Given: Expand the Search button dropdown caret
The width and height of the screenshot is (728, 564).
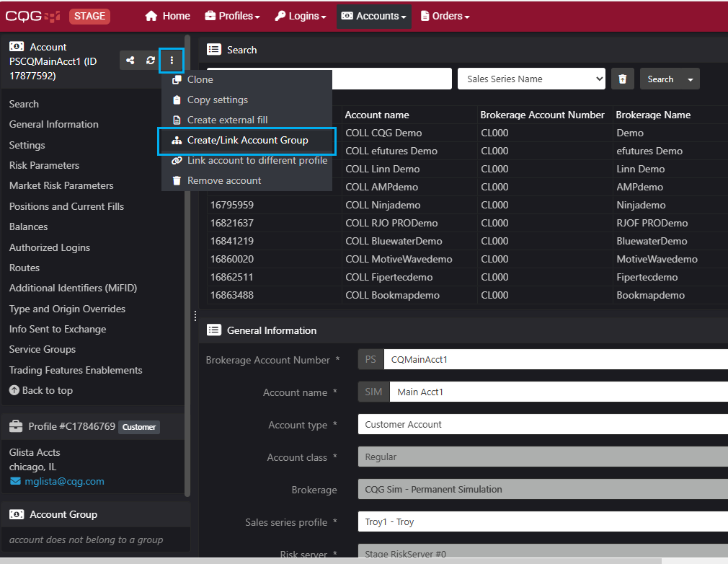Looking at the screenshot, I should click(x=691, y=79).
